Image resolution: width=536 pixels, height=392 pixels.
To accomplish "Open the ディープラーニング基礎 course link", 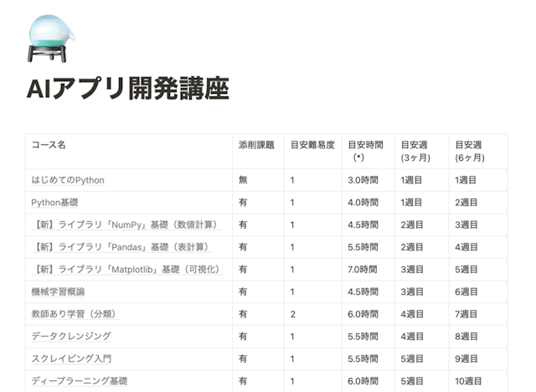I will [x=80, y=381].
